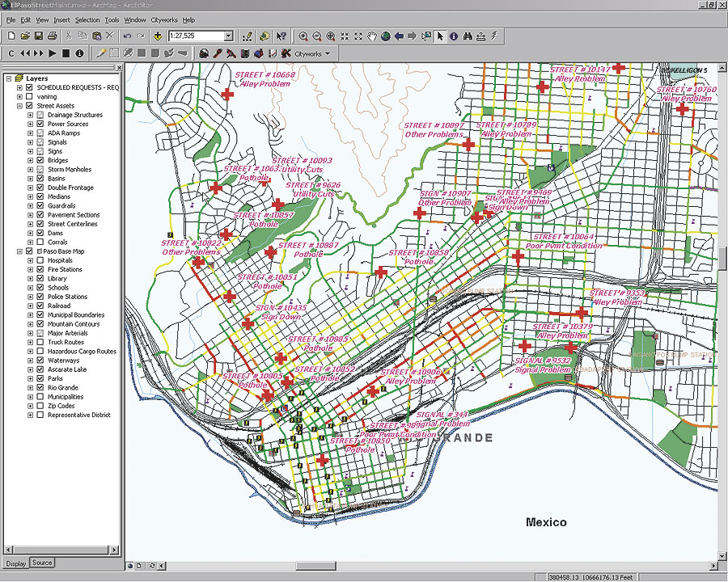The width and height of the screenshot is (728, 582).
Task: Open the Find binoculars tool
Action: 468,36
